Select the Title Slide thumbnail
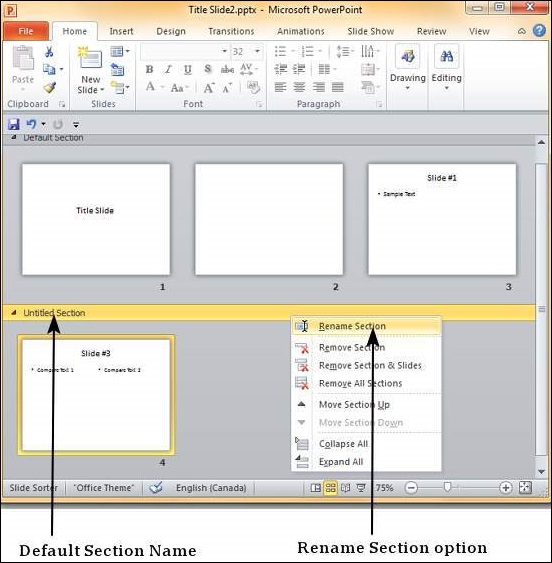This screenshot has height=563, width=552. click(x=96, y=219)
